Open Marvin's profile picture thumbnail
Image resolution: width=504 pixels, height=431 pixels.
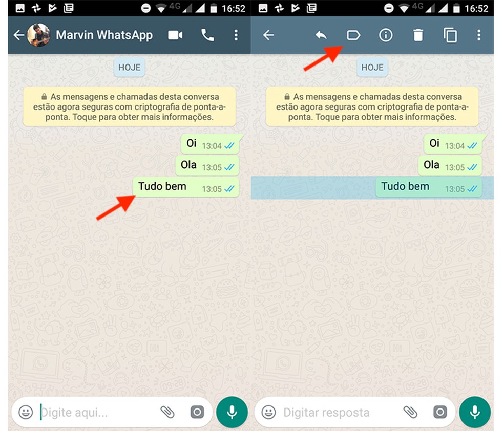point(38,35)
